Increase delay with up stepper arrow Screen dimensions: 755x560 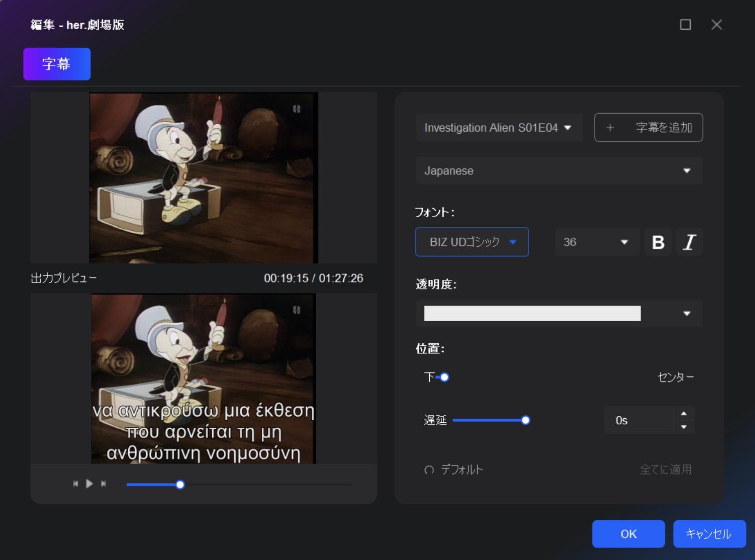684,414
